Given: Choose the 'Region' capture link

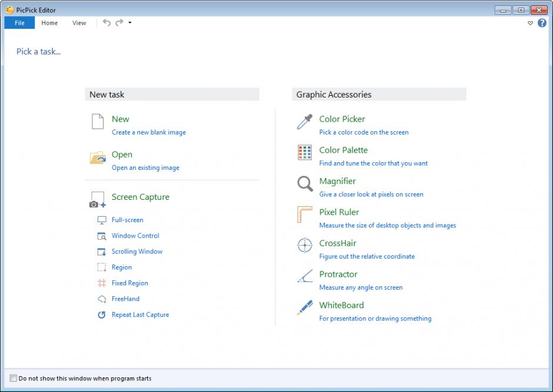Looking at the screenshot, I should (x=122, y=267).
